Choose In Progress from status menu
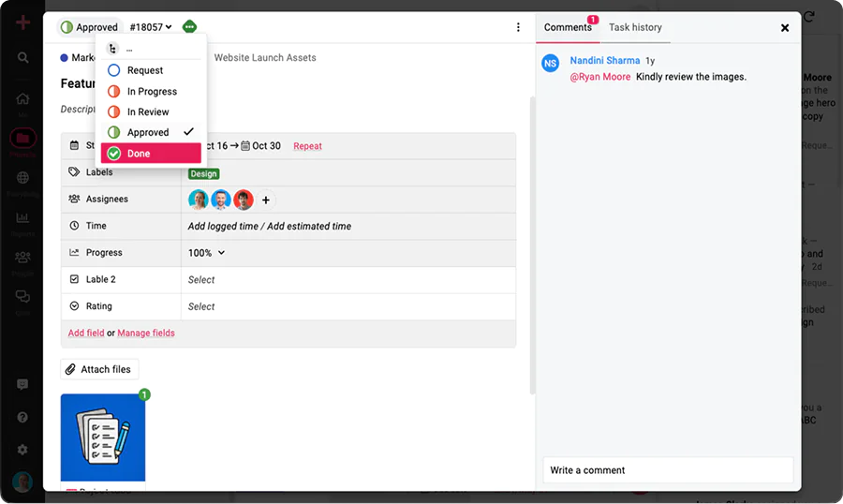 (151, 92)
